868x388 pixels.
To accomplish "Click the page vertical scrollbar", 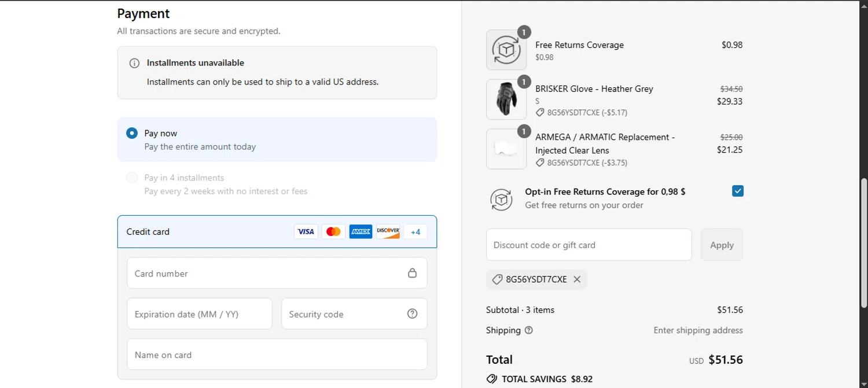I will 863,243.
